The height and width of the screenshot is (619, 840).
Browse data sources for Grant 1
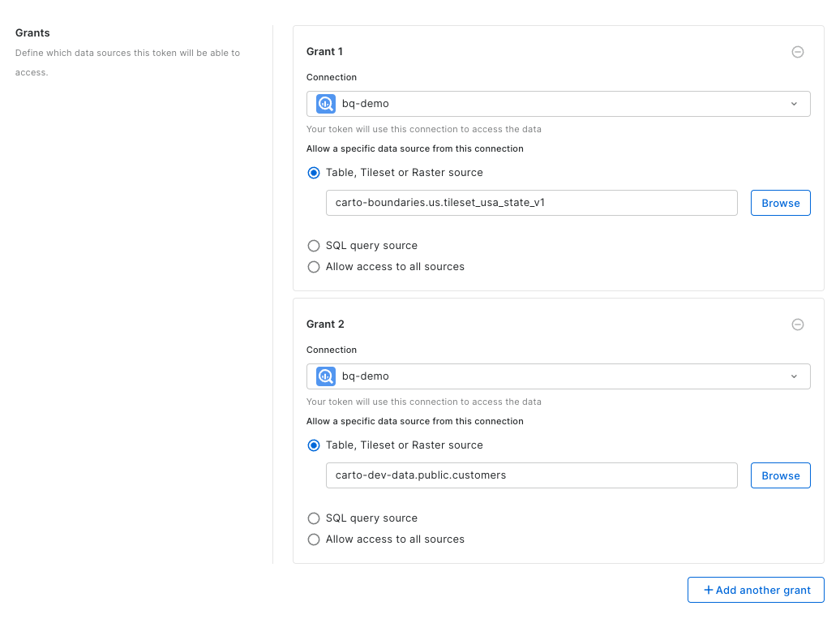pyautogui.click(x=780, y=203)
